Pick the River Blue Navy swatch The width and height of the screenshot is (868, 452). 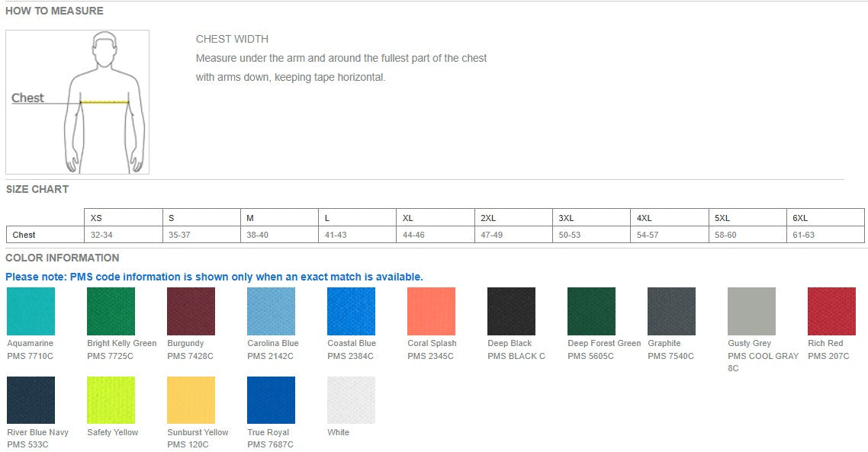31,400
